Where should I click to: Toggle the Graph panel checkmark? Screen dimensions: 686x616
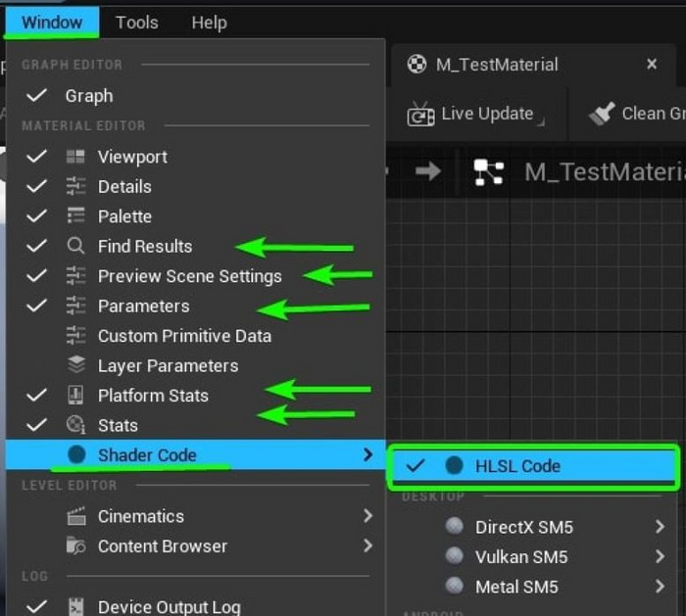pyautogui.click(x=37, y=95)
